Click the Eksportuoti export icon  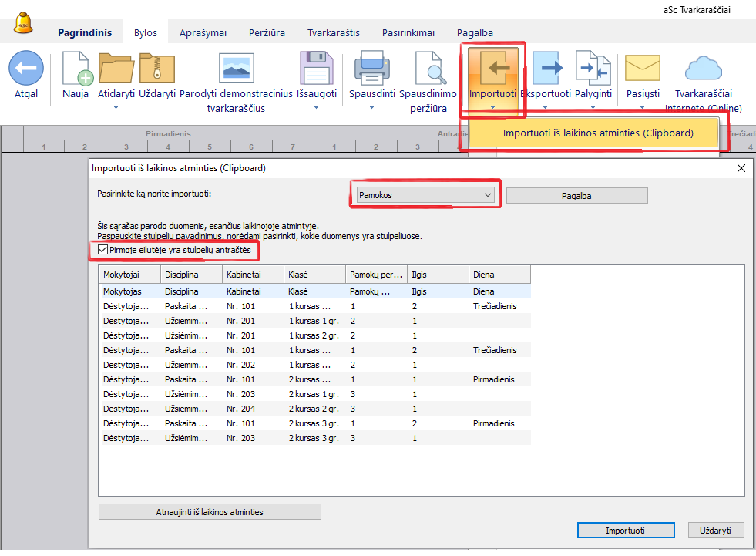548,68
